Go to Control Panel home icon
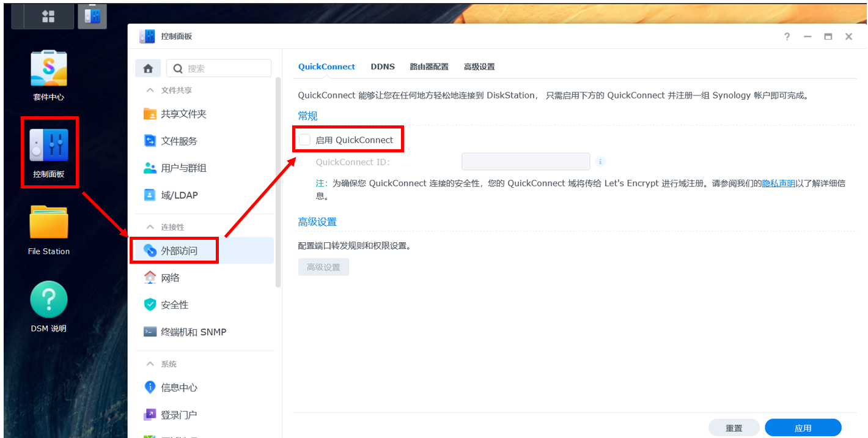Image resolution: width=868 pixels, height=438 pixels. [148, 69]
